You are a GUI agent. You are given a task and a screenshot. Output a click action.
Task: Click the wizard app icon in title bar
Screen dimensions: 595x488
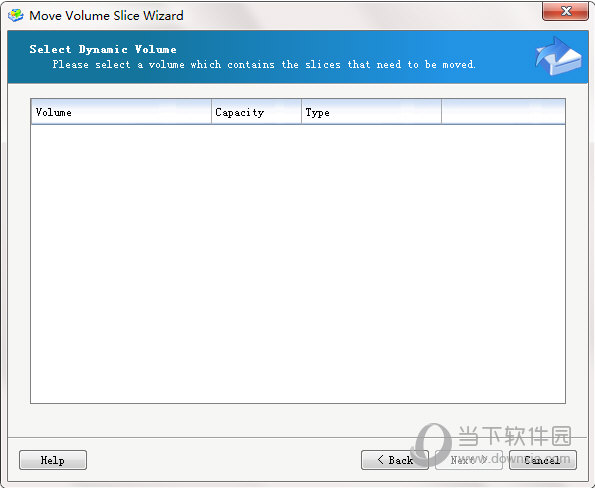[16, 15]
